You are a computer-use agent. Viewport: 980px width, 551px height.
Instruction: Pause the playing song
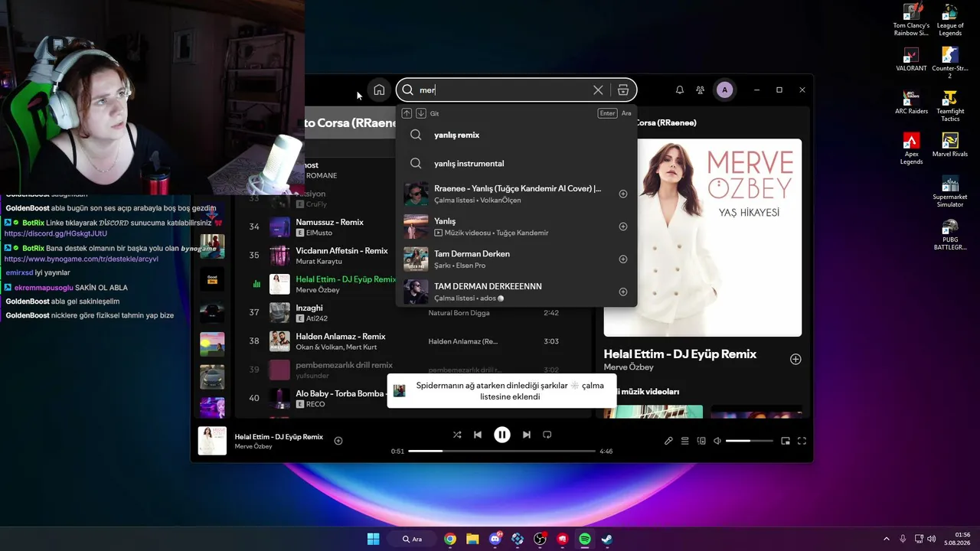502,435
